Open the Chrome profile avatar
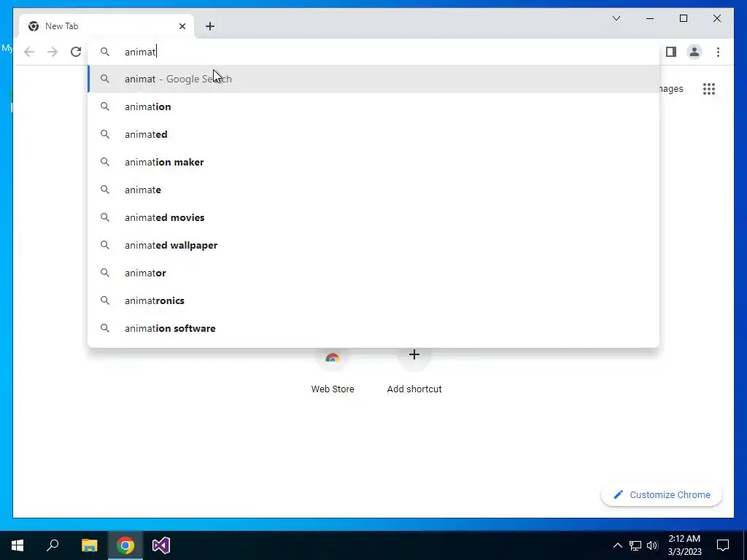Screen dimensions: 747x560 694,52
